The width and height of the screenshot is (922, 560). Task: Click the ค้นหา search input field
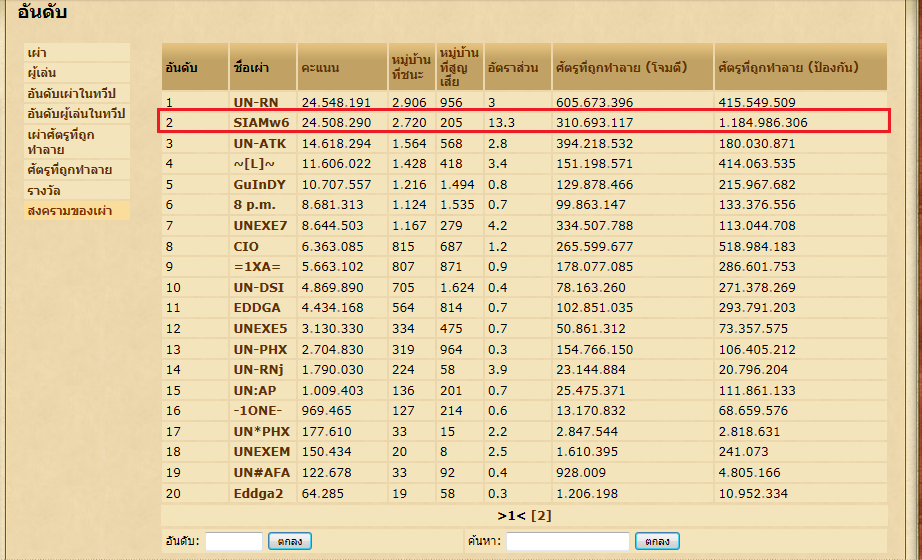(x=567, y=541)
